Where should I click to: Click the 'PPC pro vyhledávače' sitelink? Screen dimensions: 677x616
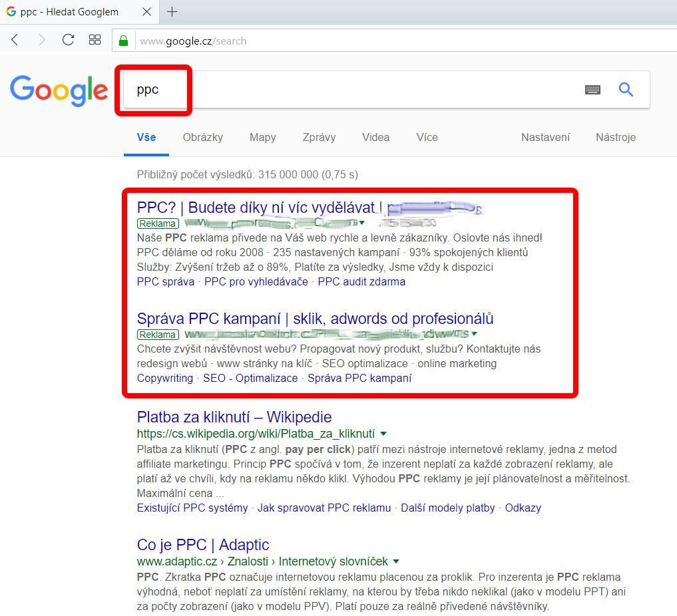click(x=256, y=281)
